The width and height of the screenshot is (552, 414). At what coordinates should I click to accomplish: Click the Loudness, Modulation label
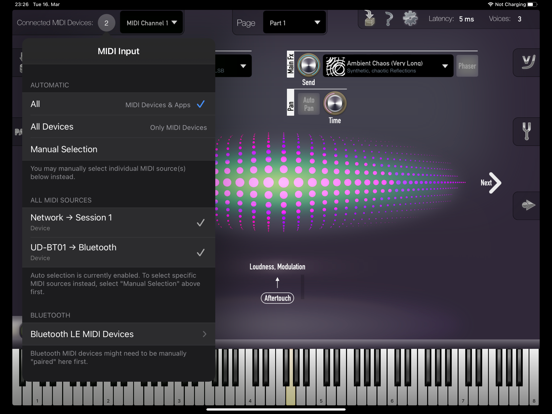[277, 267]
